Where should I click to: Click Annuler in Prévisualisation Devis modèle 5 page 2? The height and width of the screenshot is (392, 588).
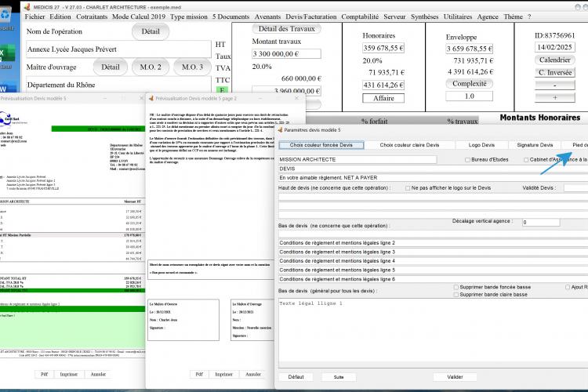(253, 374)
